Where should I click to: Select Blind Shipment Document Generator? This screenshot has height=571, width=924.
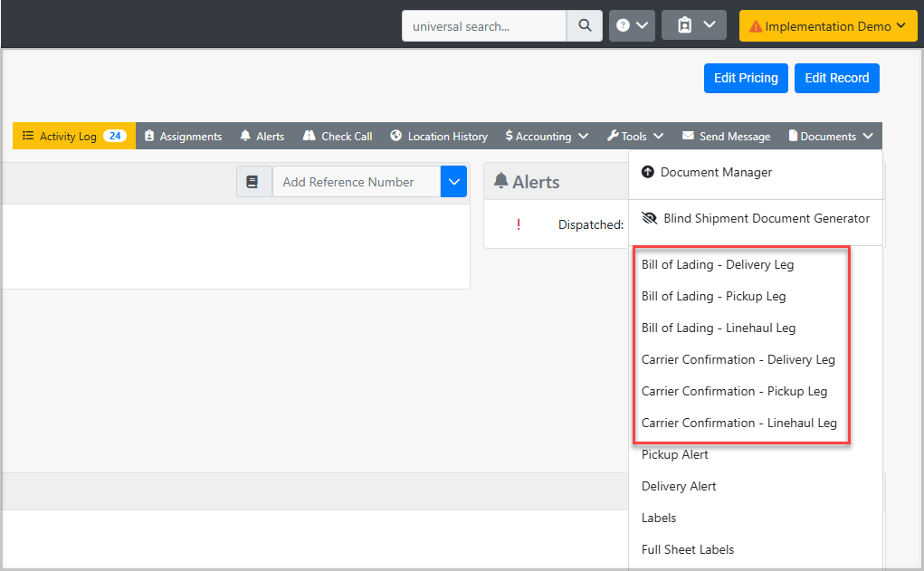765,218
